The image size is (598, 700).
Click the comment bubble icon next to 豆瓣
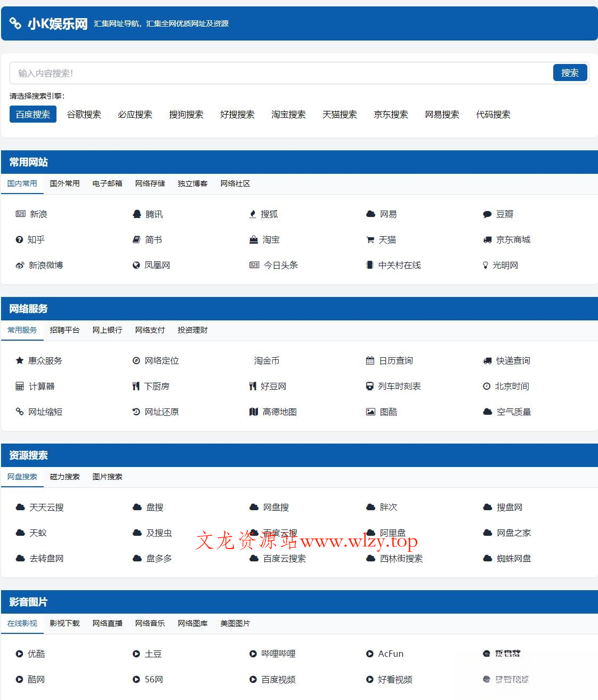pyautogui.click(x=487, y=214)
